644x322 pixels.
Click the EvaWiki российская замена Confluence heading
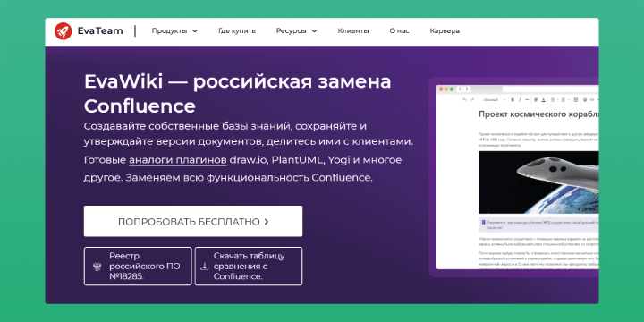pos(237,94)
